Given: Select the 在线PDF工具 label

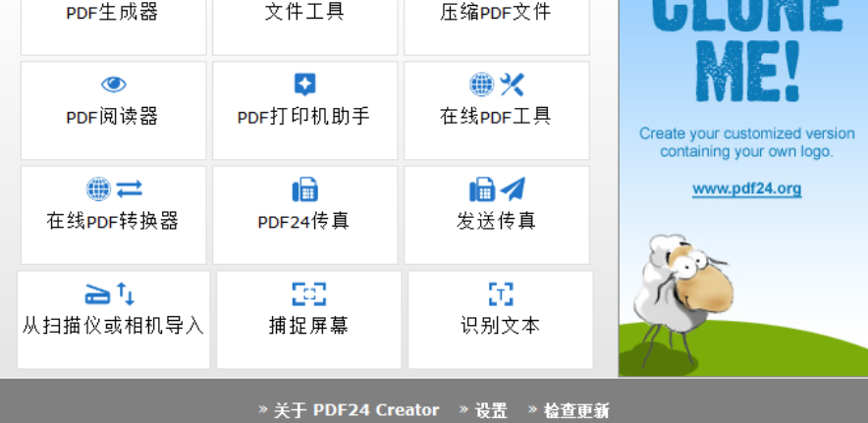Looking at the screenshot, I should pyautogui.click(x=496, y=117).
